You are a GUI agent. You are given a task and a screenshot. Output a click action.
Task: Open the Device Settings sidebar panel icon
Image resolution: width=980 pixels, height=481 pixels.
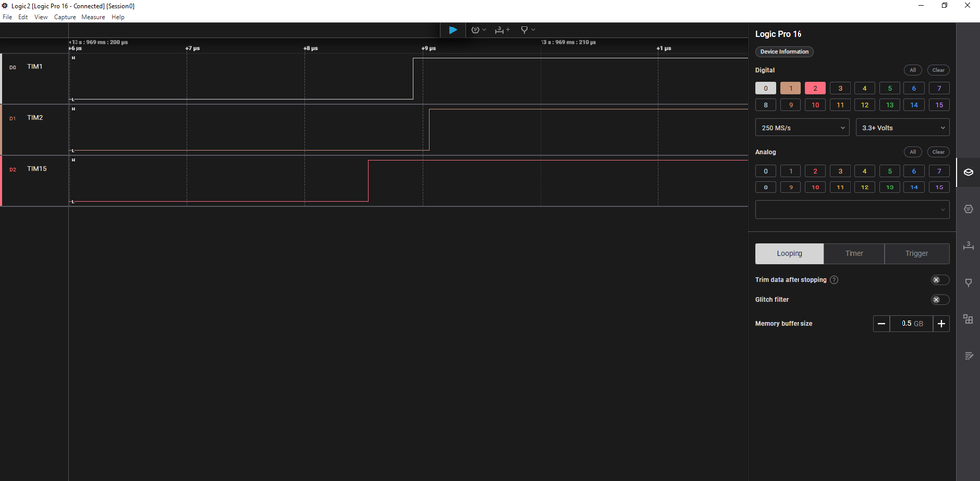point(968,172)
